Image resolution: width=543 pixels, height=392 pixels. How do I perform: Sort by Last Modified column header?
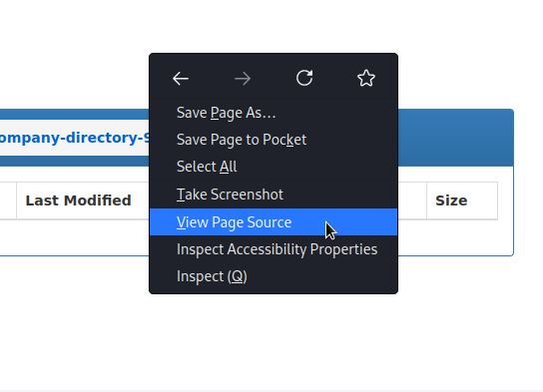[78, 200]
